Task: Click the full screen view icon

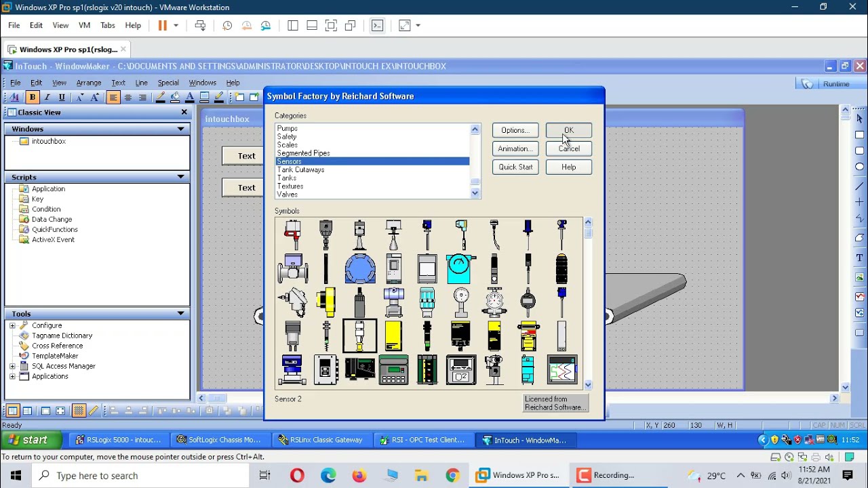Action: coord(60,411)
